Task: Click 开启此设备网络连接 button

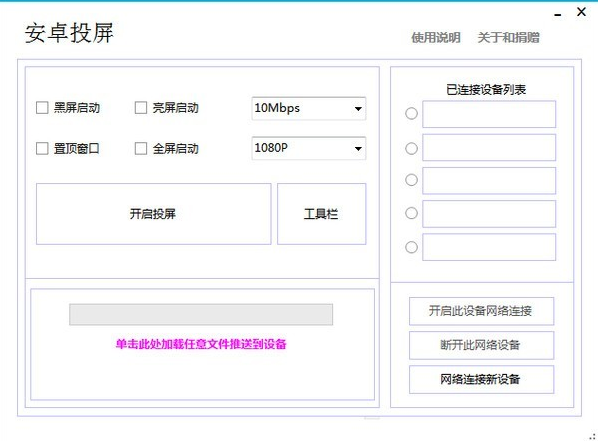Action: 481,311
